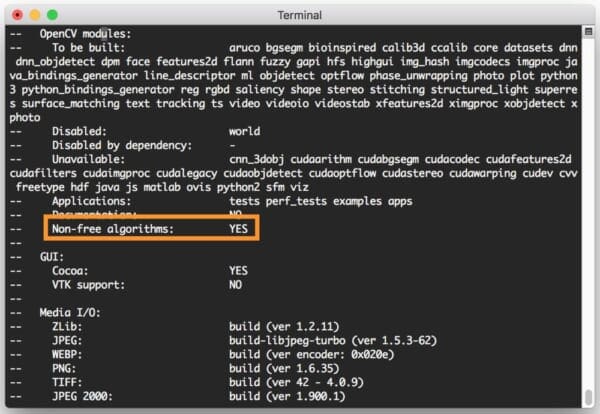
Task: Click the 'WEBP:' build line
Action: 70,354
